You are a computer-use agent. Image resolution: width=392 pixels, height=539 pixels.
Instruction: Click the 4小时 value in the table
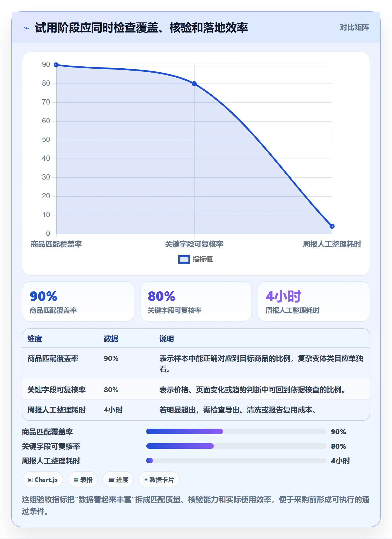coord(113,410)
